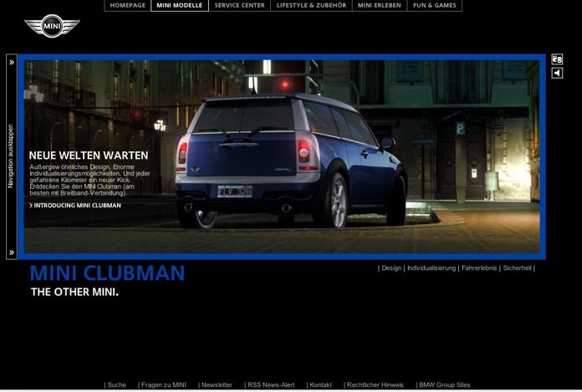
Task: Select MINI ERLEBEN in the top navigation
Action: pyautogui.click(x=379, y=5)
